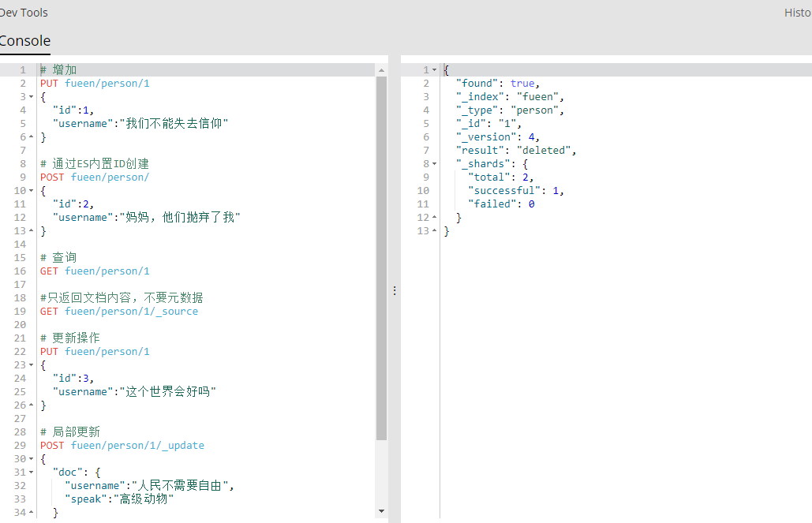The height and width of the screenshot is (523, 812).
Task: Place cursor on "PUT fueen/person/1" at line 2
Action: click(x=95, y=84)
